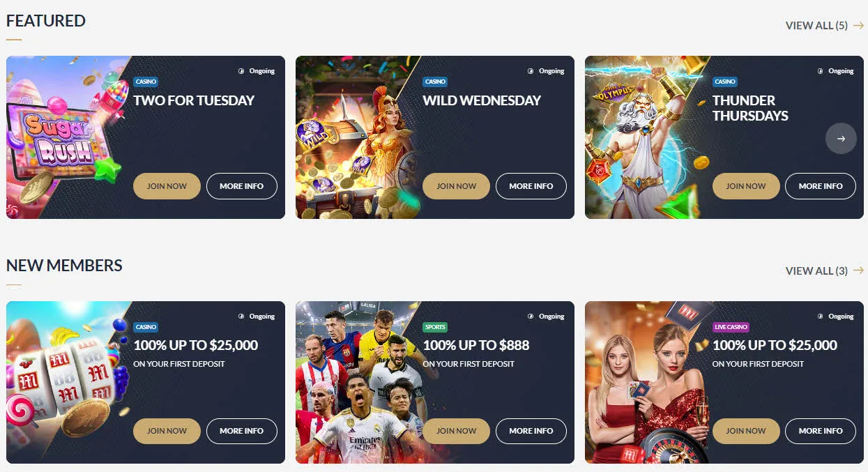Join the Thunder Thursdays promotion
Viewport: 868px width, 472px height.
(746, 186)
